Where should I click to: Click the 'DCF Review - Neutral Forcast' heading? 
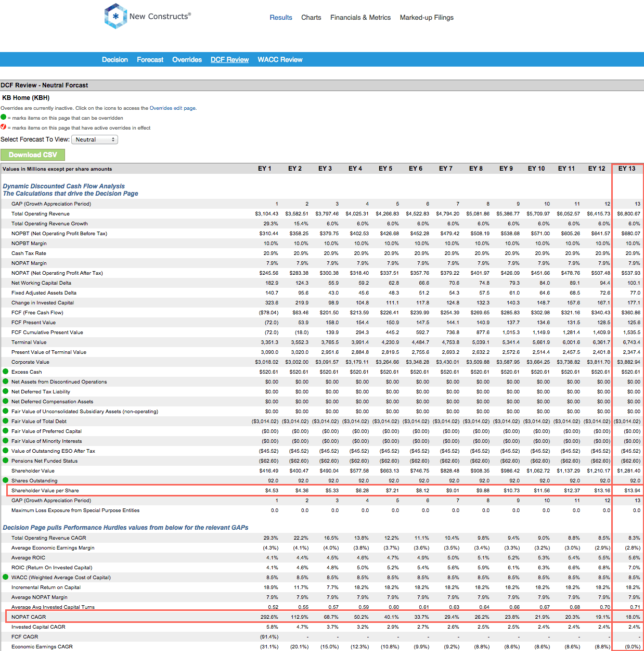pyautogui.click(x=44, y=85)
